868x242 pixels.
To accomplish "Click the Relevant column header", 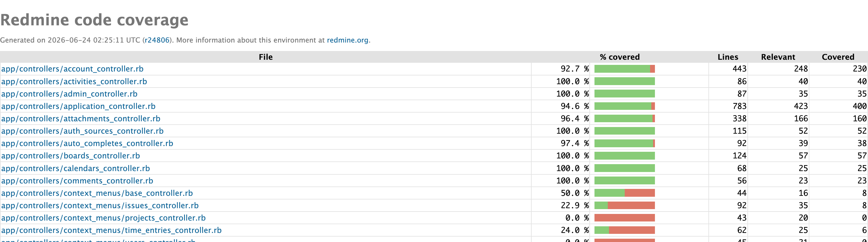I will pyautogui.click(x=778, y=57).
